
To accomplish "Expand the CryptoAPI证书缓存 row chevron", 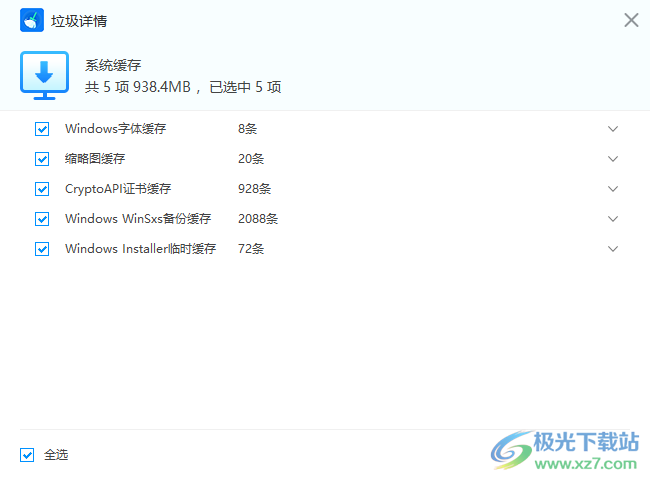I will 613,189.
